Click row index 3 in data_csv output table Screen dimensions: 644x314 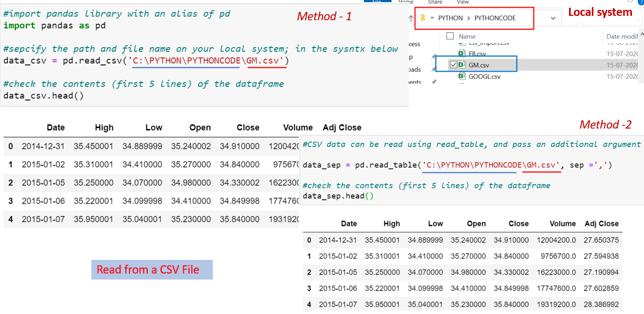11,201
